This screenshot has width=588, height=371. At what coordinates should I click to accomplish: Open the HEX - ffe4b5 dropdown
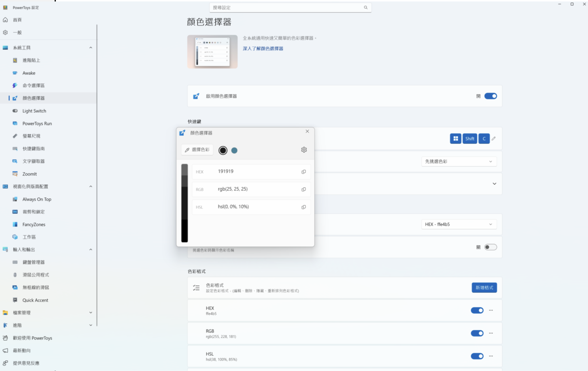pyautogui.click(x=459, y=224)
